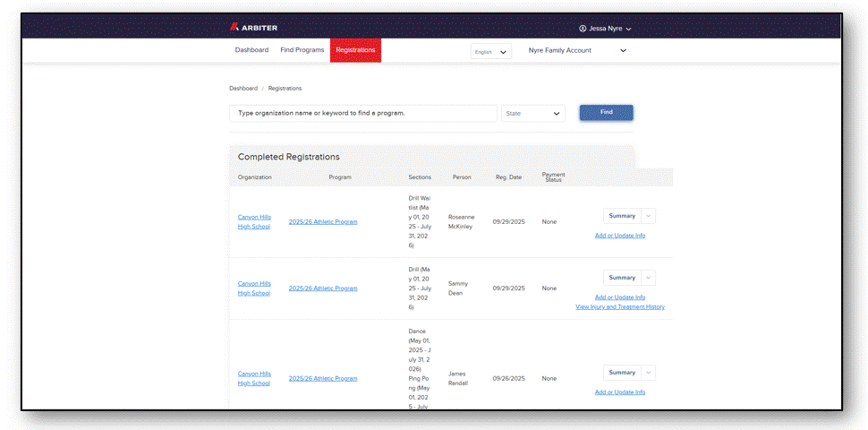Click the Person column header

[462, 177]
